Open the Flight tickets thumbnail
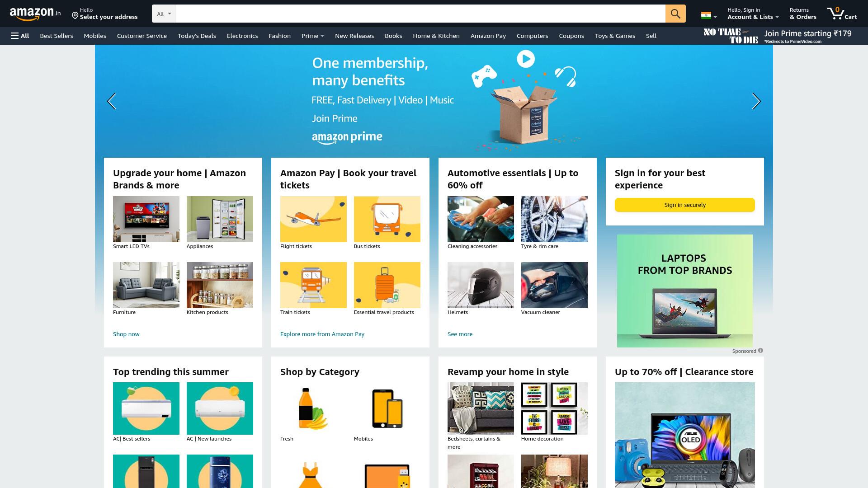 (313, 219)
